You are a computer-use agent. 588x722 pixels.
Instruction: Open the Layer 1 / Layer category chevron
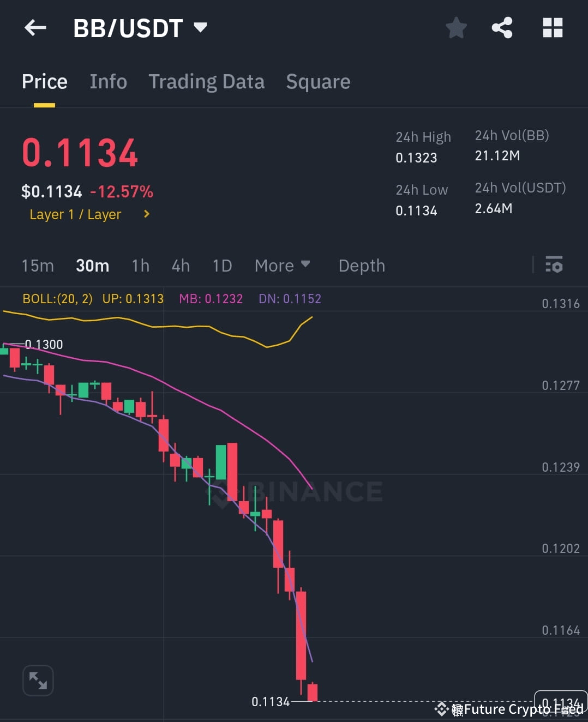[146, 214]
